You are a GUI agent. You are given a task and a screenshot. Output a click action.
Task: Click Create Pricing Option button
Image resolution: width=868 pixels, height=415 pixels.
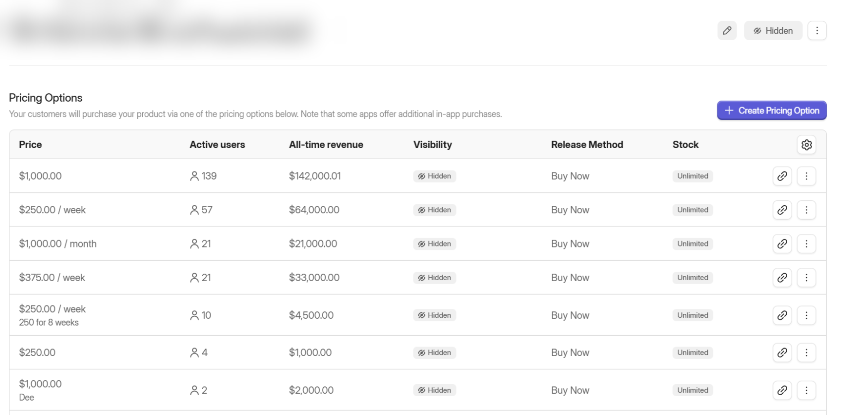click(771, 111)
